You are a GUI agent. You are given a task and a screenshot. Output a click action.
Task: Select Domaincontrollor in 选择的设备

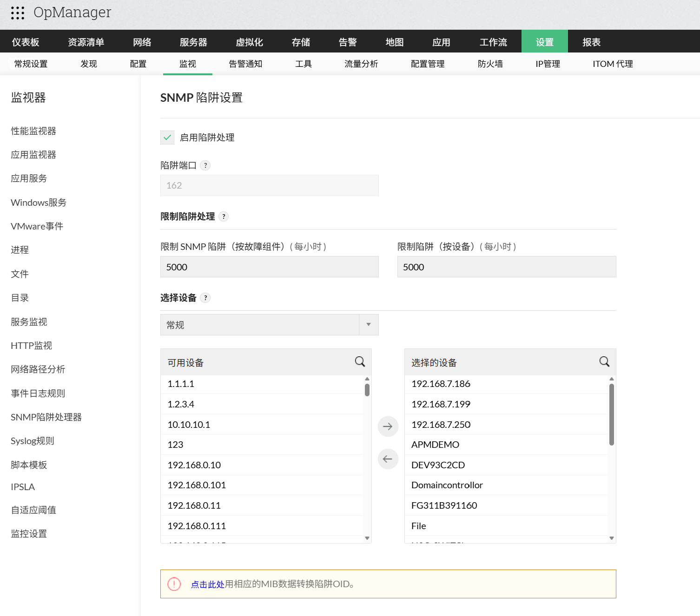506,485
